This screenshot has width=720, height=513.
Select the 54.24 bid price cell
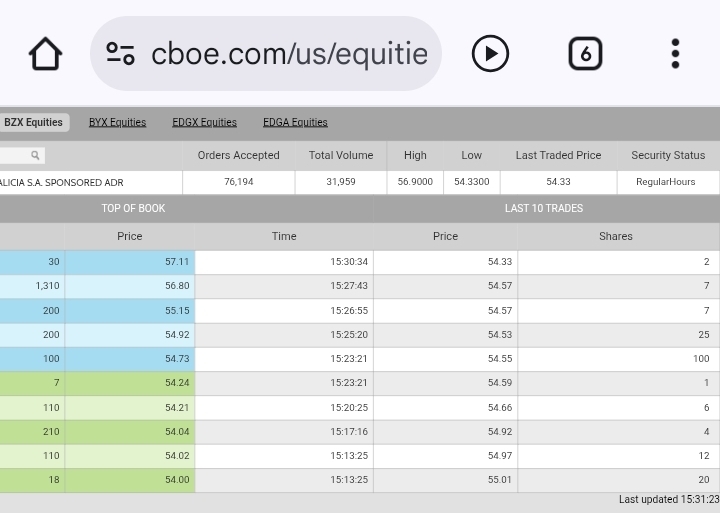pos(130,383)
